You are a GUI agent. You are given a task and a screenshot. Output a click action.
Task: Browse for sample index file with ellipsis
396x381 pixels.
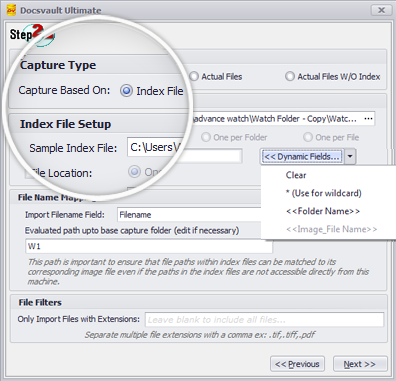368,119
